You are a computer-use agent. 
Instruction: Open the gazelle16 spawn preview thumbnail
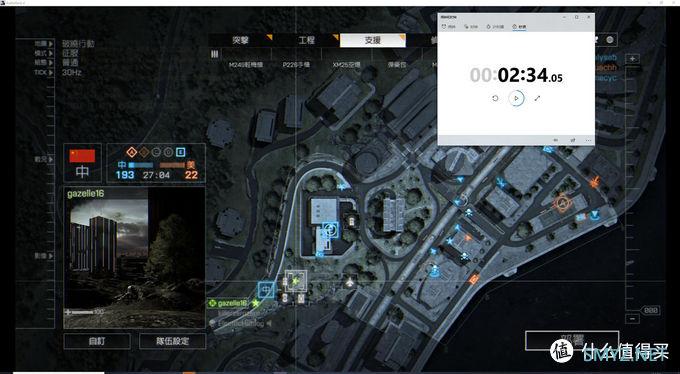click(x=134, y=258)
